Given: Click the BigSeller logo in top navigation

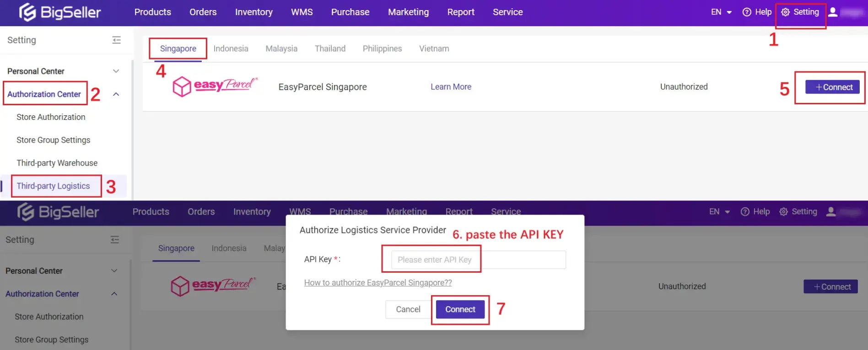Looking at the screenshot, I should click(60, 12).
